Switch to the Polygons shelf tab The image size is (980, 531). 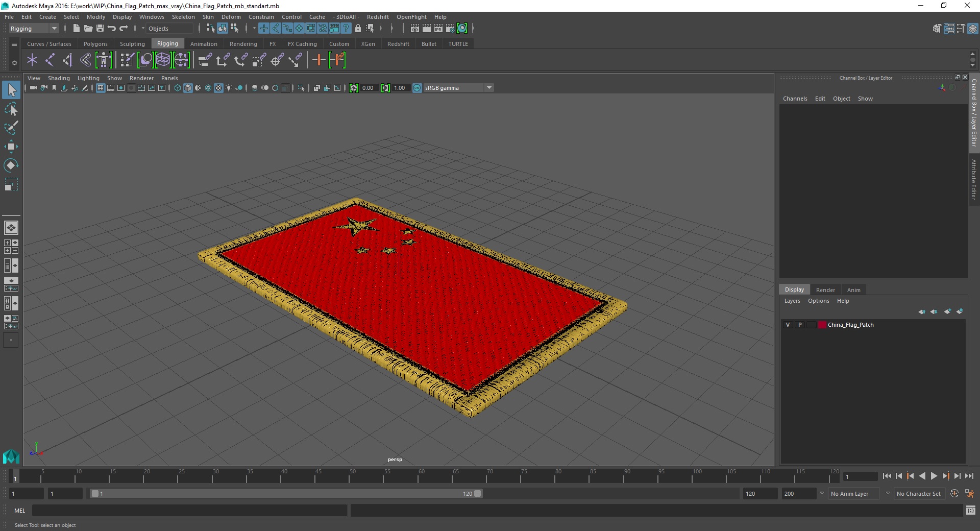click(95, 44)
